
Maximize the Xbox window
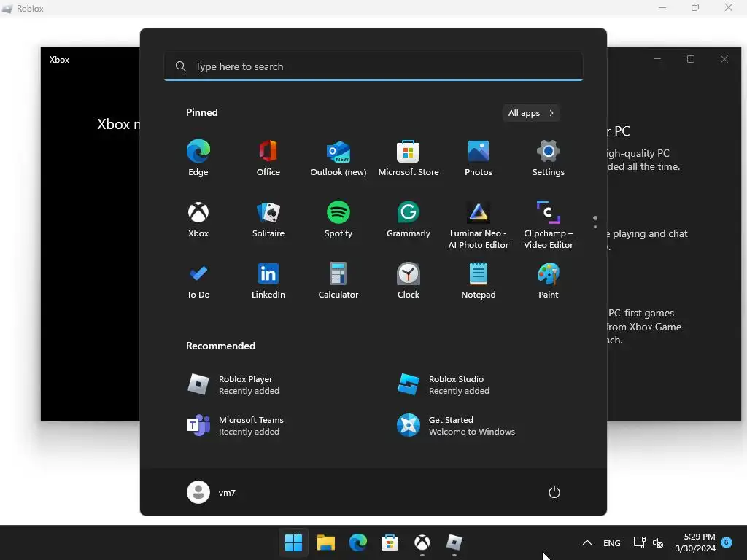691,59
